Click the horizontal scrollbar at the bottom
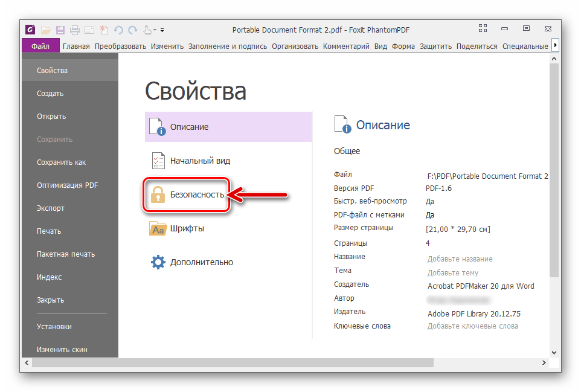This screenshot has width=581, height=392. 233,363
